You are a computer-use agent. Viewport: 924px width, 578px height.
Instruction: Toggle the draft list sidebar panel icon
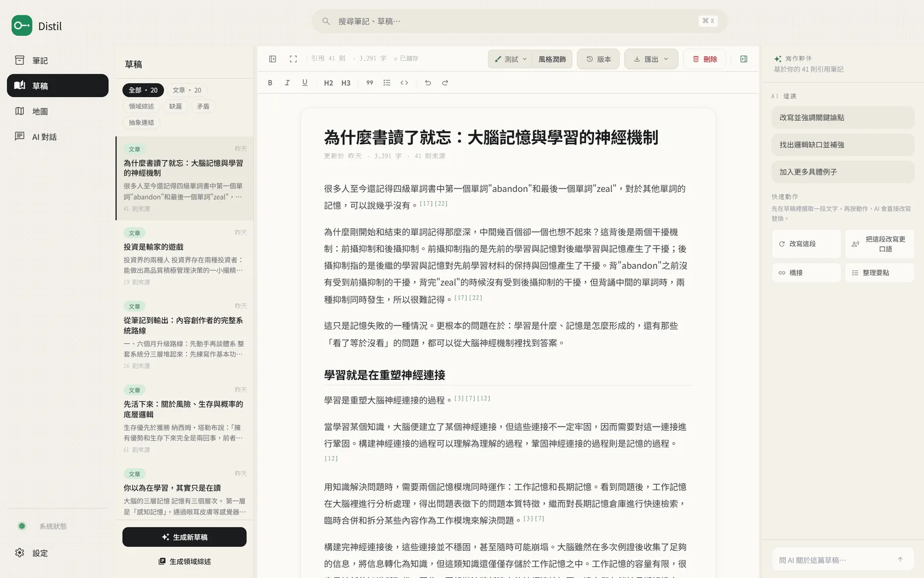273,59
